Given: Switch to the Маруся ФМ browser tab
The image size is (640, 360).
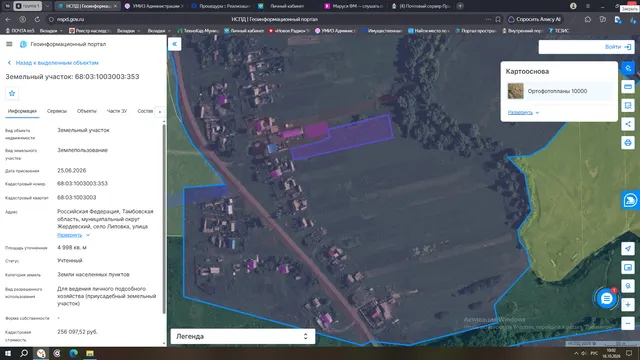Looking at the screenshot, I should 354,6.
